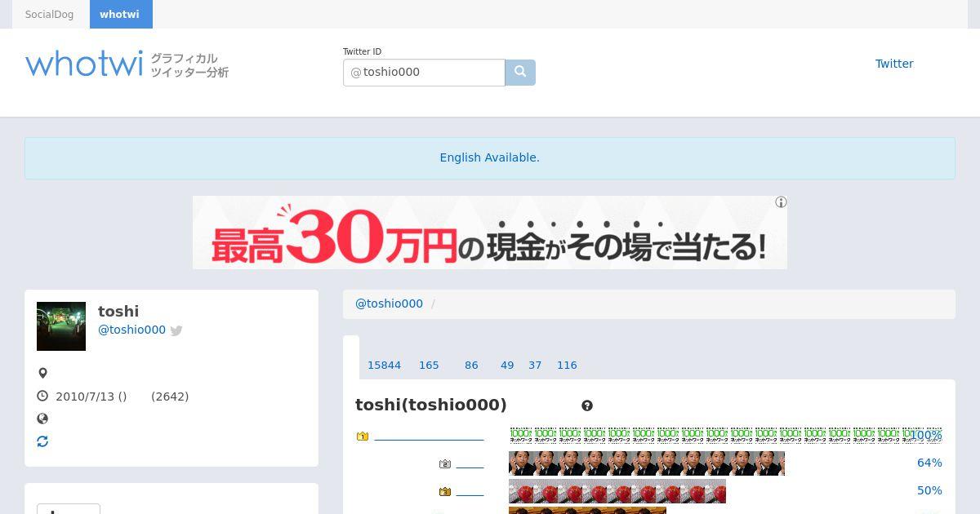Focus the Twitter ID input field
Viewport: 980px width, 514px height.
[x=424, y=73]
